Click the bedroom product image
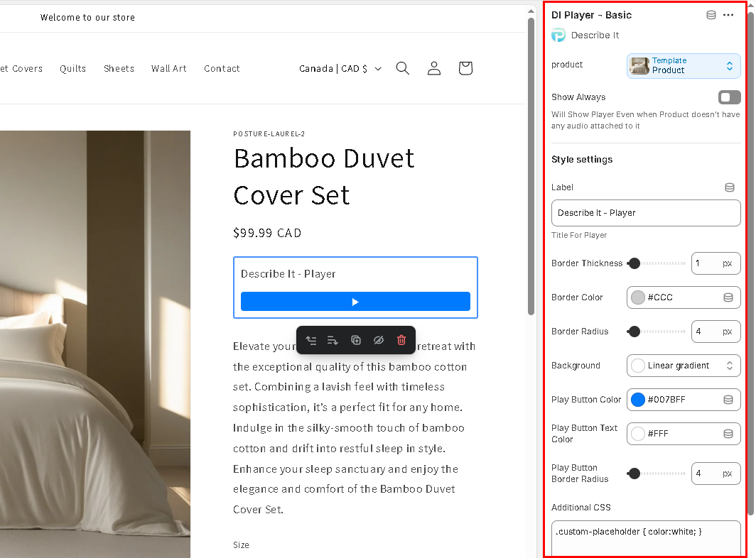The height and width of the screenshot is (558, 756). [x=95, y=344]
